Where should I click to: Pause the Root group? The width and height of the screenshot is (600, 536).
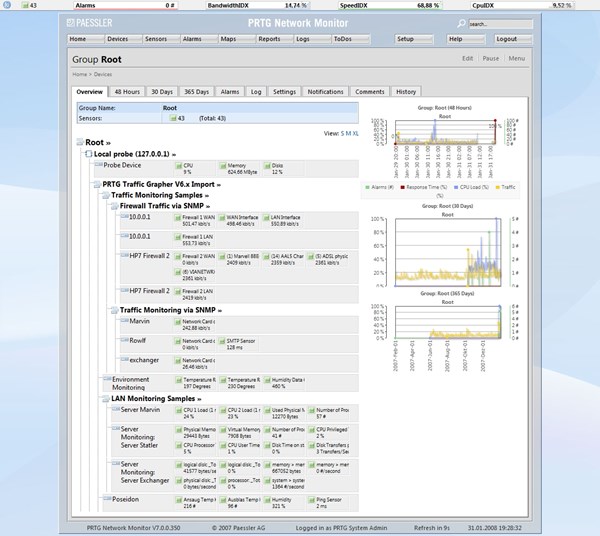[491, 59]
